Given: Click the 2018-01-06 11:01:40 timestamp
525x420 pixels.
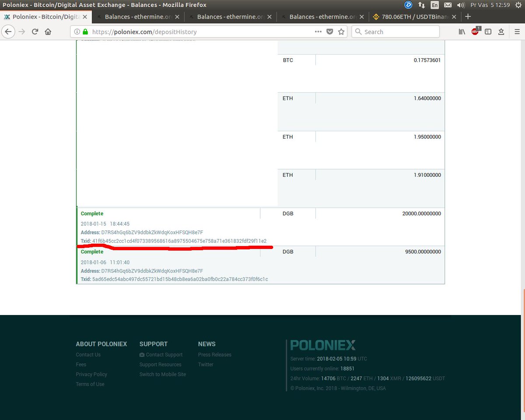Looking at the screenshot, I should coord(105,262).
